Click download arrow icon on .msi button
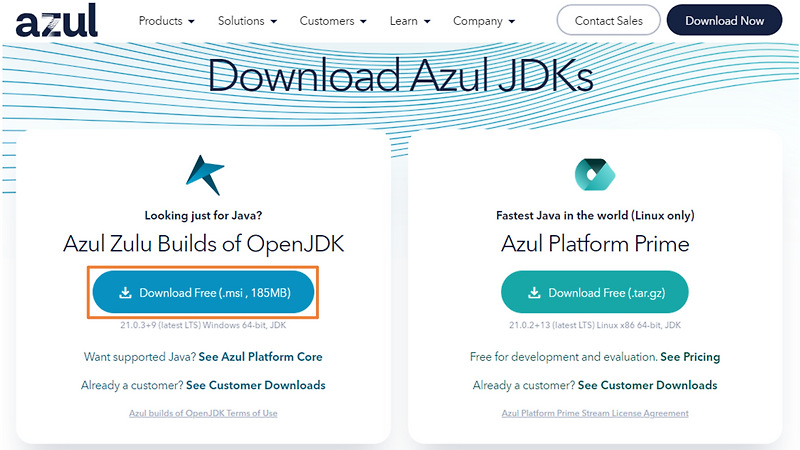 point(125,293)
